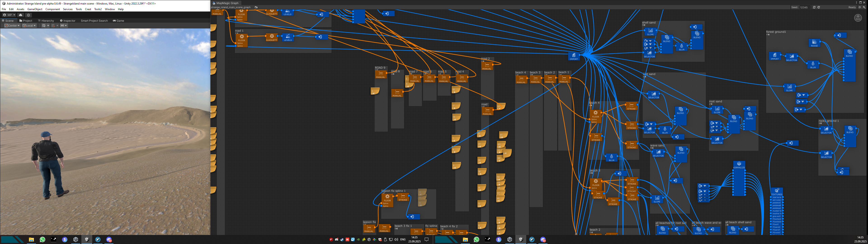Open WhatsApp from the taskbar
The image size is (868, 244).
point(42,239)
